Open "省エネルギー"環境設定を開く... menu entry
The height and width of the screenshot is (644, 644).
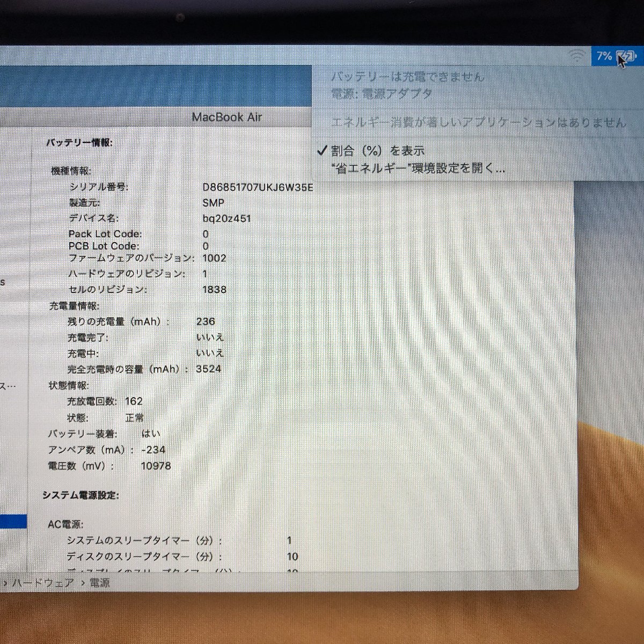tap(419, 169)
